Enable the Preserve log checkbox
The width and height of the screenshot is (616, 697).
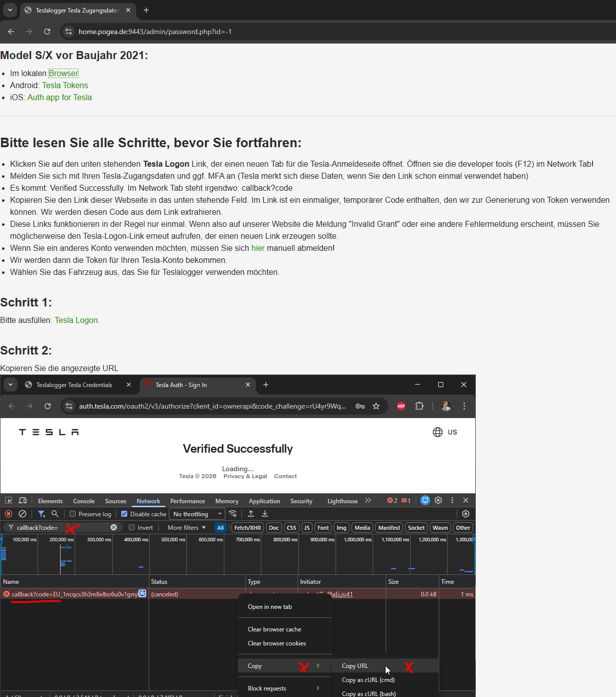click(x=73, y=514)
